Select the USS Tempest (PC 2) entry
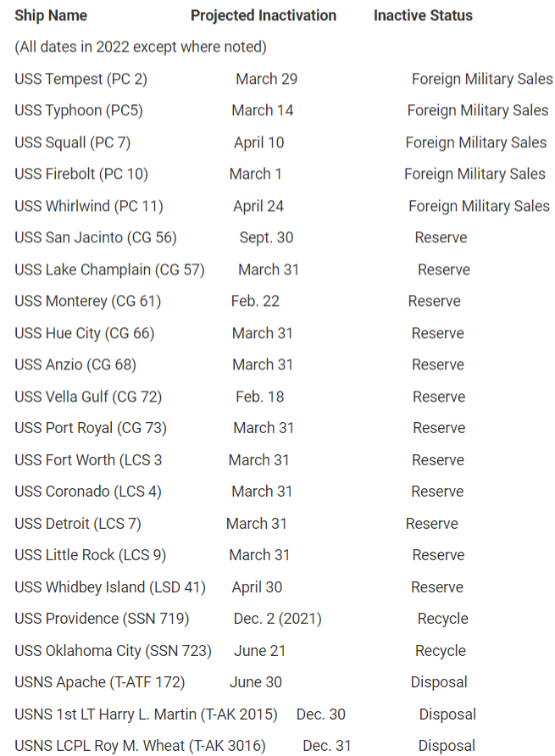 click(80, 79)
